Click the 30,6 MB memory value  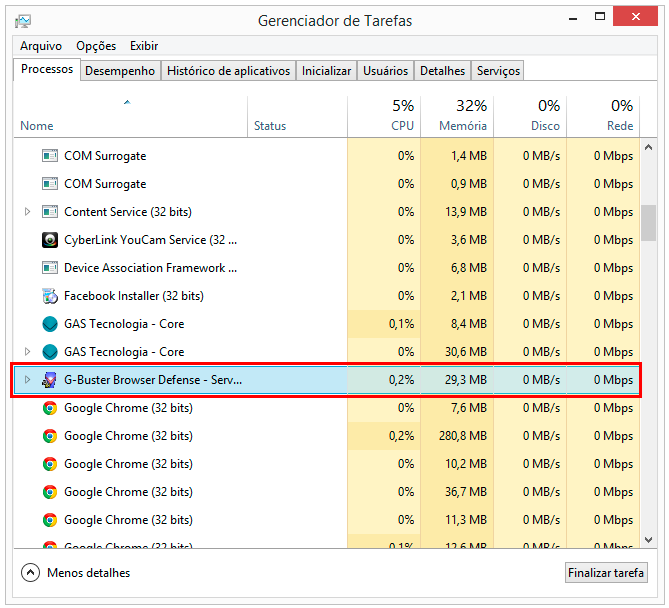[466, 352]
